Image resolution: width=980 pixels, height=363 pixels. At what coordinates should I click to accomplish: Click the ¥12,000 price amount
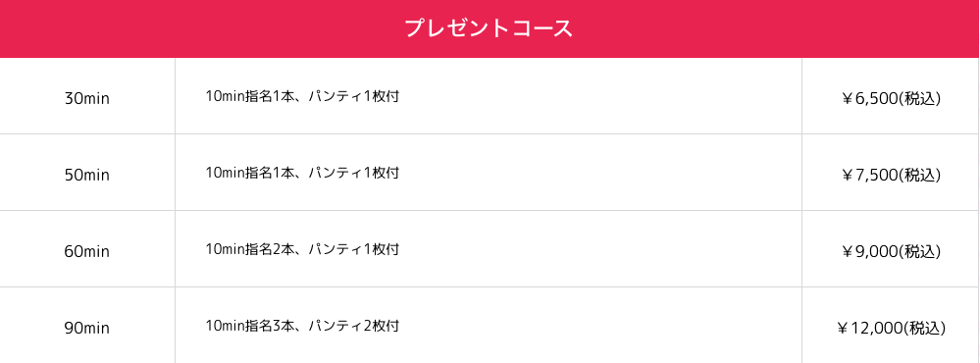point(869,328)
